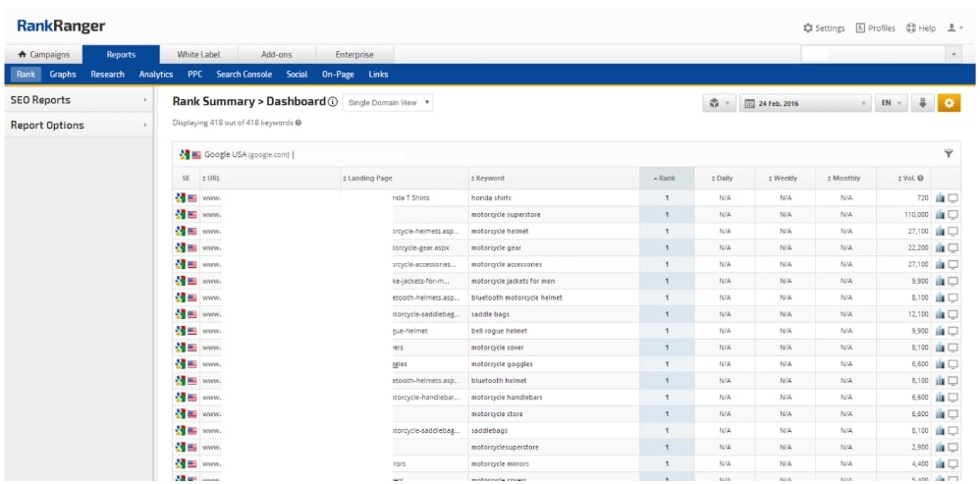
Task: Open monitor icon for motorcycle jackets for men row
Action: (x=953, y=281)
